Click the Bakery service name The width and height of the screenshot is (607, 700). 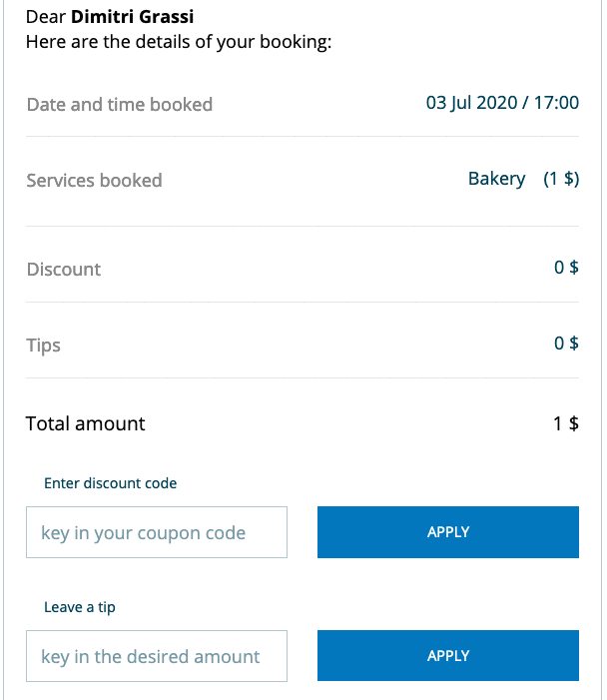tap(496, 179)
